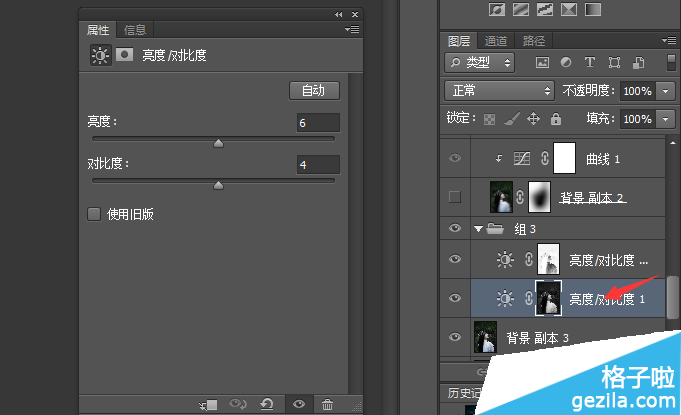This screenshot has width=681, height=415.
Task: Filter layers by adjustment layer icon
Action: [566, 62]
